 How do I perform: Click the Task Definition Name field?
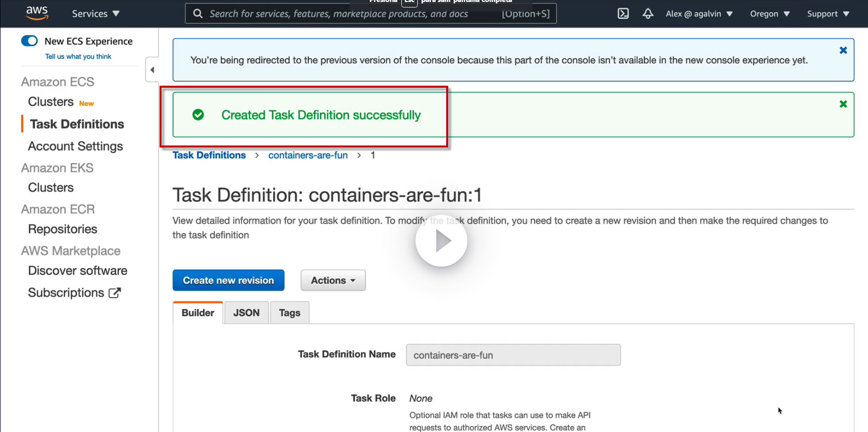[513, 355]
